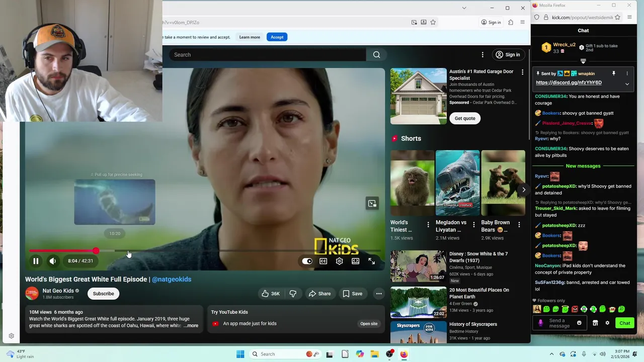Jump to New messages in chat
Screen dimensions: 644x362
[583, 166]
